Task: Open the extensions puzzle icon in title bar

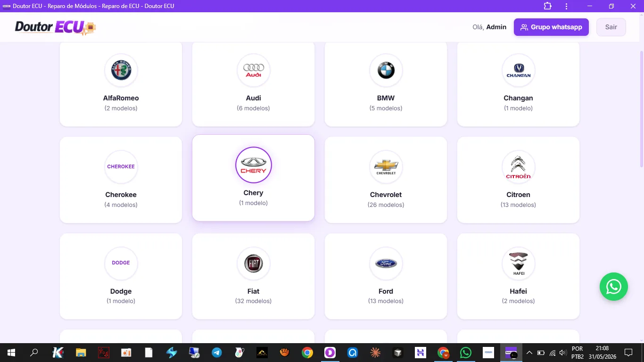Action: coord(547,6)
